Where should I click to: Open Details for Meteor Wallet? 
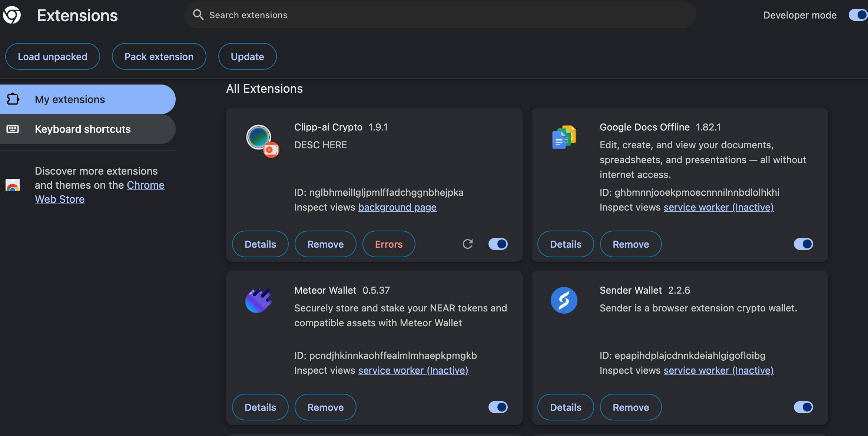260,407
